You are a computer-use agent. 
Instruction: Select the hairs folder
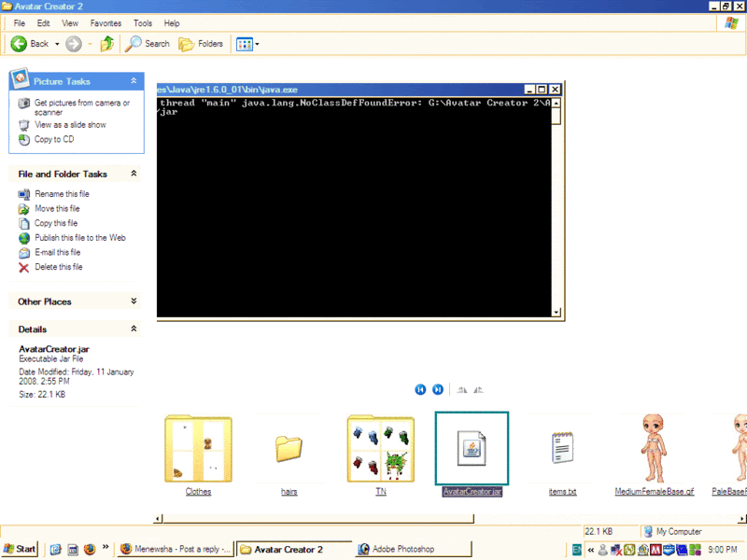tap(289, 449)
